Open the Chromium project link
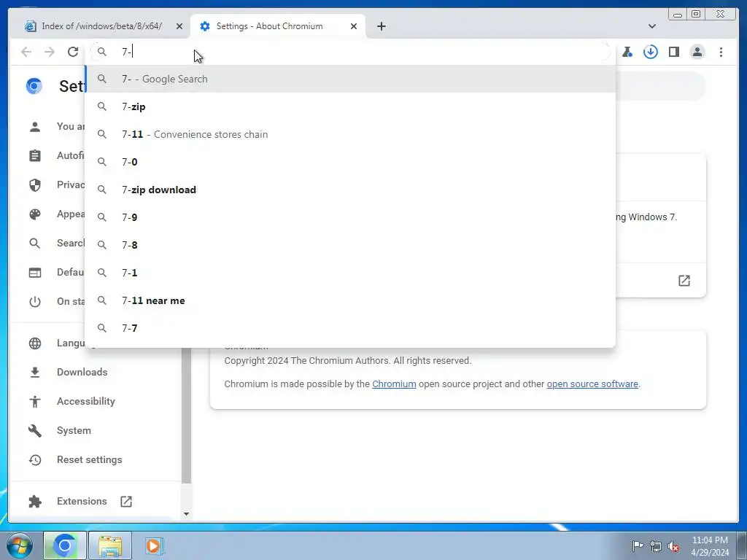Screen dimensions: 747x560 [394, 384]
